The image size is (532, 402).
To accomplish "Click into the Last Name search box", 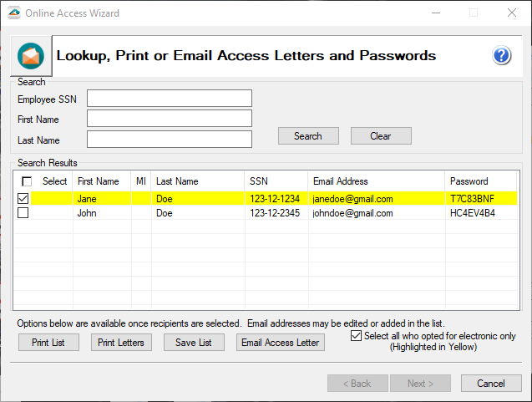I will pos(169,140).
